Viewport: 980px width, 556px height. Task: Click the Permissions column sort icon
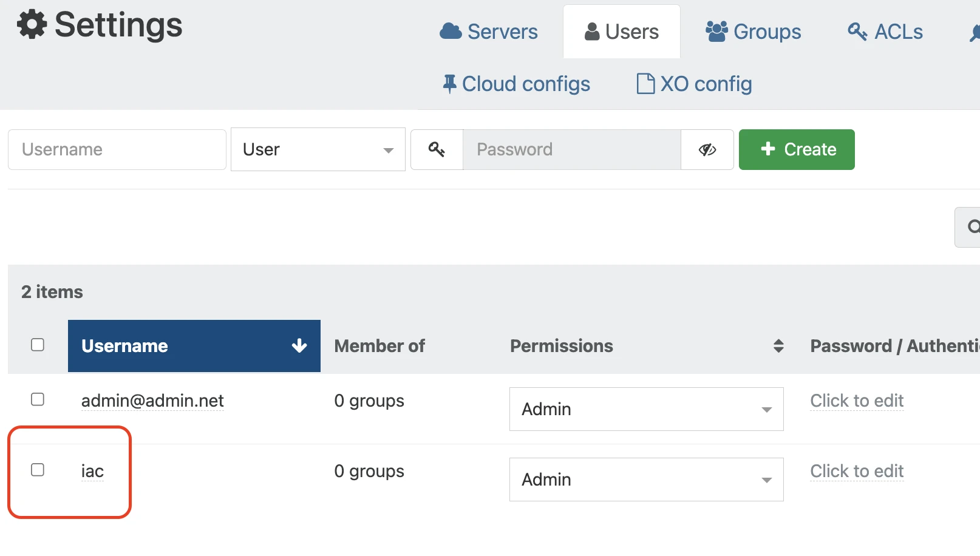(778, 346)
